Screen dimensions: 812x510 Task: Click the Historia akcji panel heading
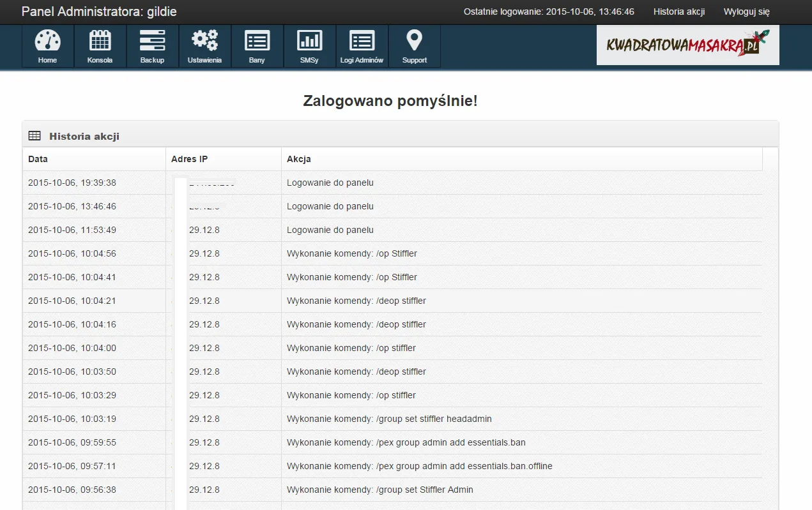click(84, 136)
